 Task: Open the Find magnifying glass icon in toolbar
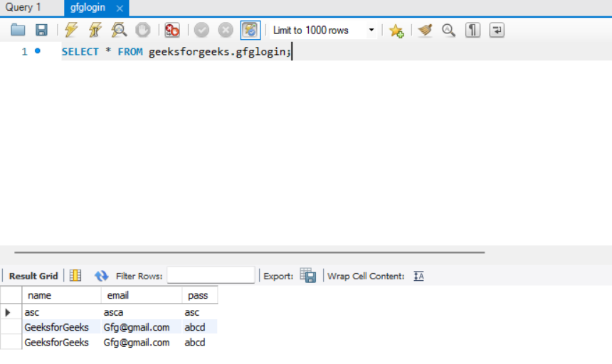tap(448, 30)
